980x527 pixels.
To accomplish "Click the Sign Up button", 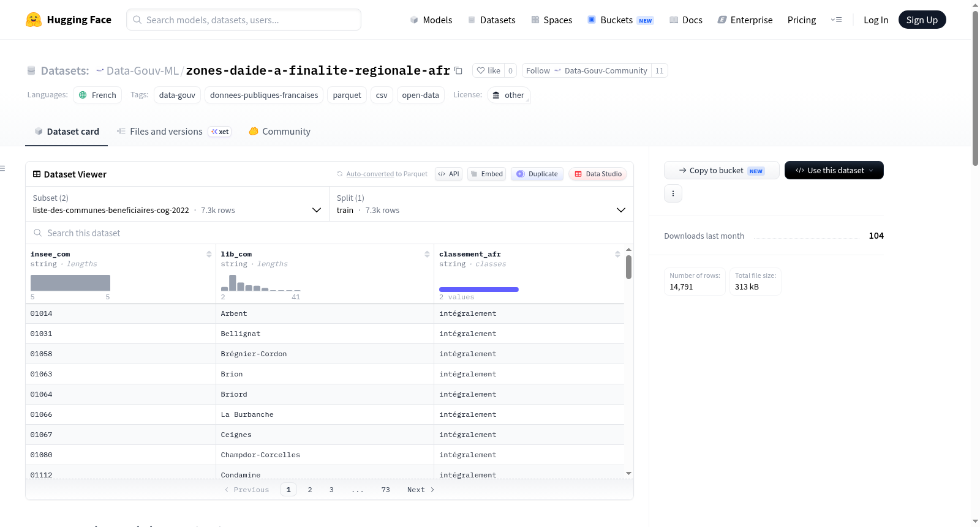I will [922, 20].
